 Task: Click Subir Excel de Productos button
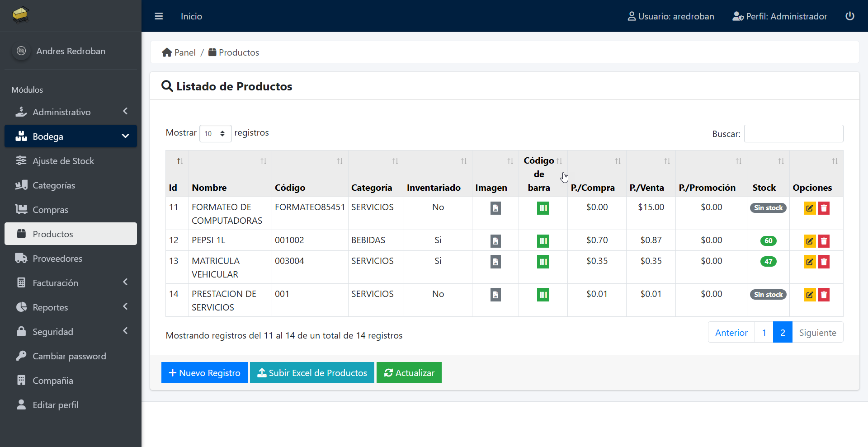[312, 373]
